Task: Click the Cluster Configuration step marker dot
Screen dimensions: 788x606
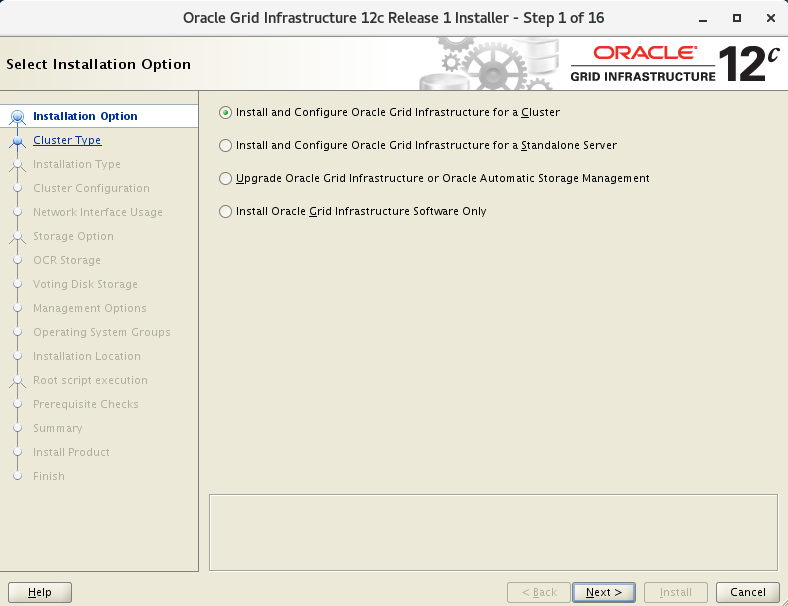Action: (18, 188)
